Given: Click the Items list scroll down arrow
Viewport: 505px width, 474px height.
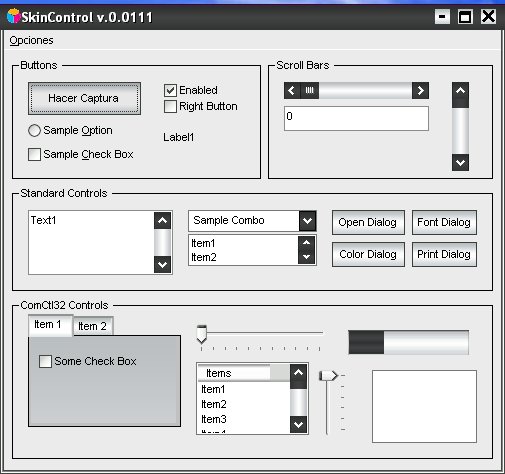Looking at the screenshot, I should click(298, 424).
